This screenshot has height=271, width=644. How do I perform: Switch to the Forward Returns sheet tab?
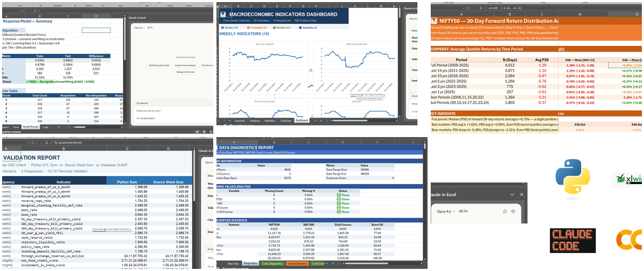coord(298,263)
